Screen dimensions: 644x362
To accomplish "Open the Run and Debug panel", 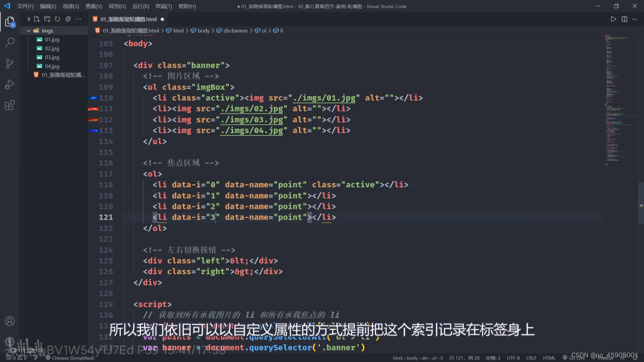I will 9,84.
